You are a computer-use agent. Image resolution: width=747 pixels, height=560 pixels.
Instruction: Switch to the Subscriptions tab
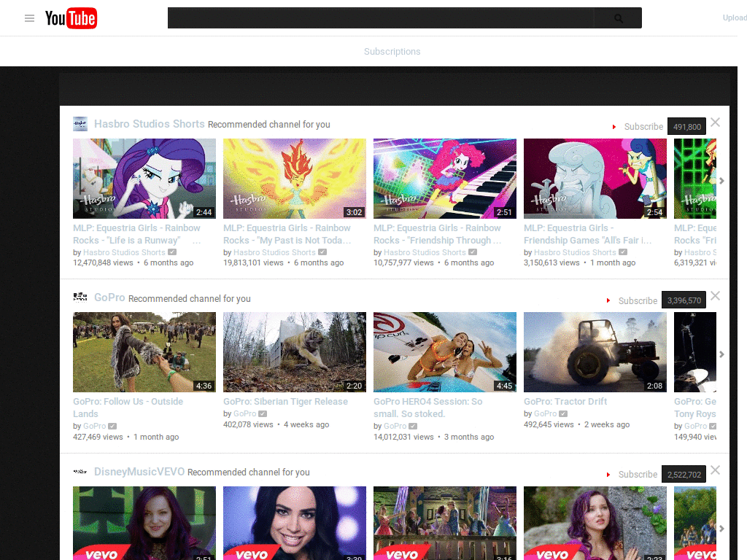pos(392,52)
